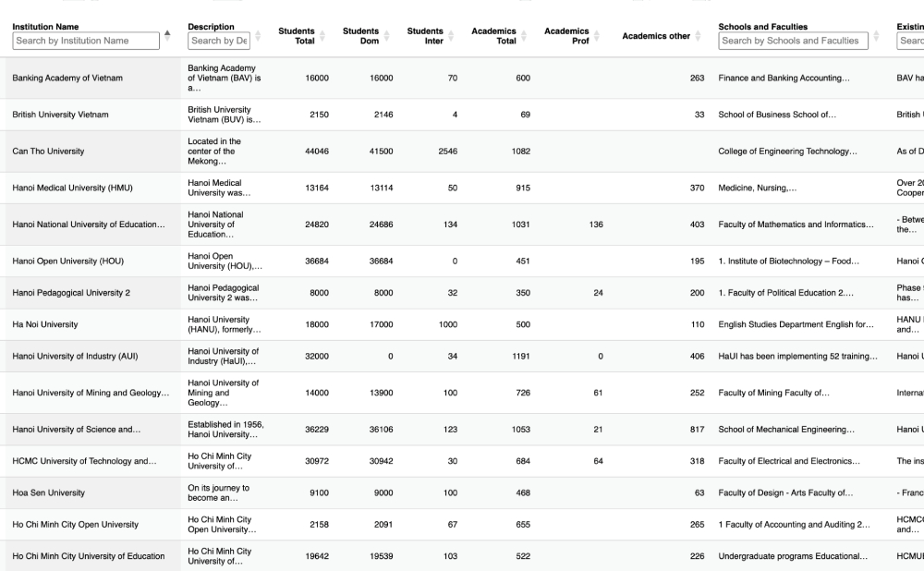
Task: Click 'Established in 1956' description cell
Action: coord(225,430)
